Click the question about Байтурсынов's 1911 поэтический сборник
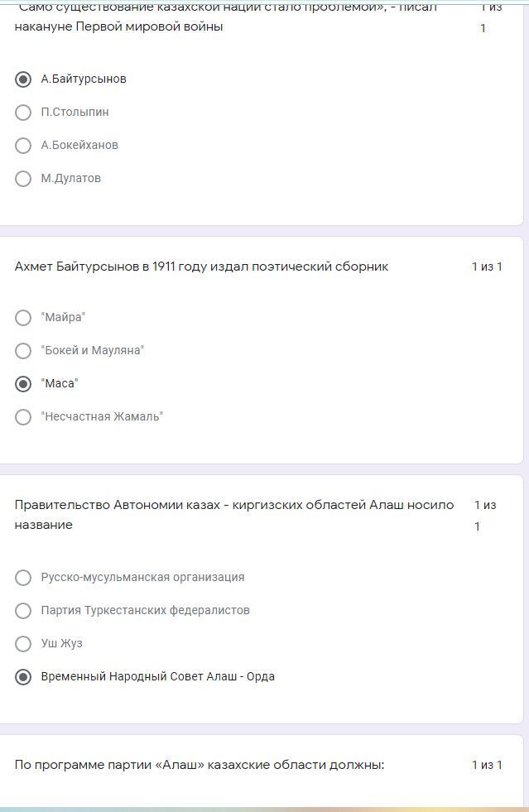Screen dimensions: 529x812 point(201,267)
